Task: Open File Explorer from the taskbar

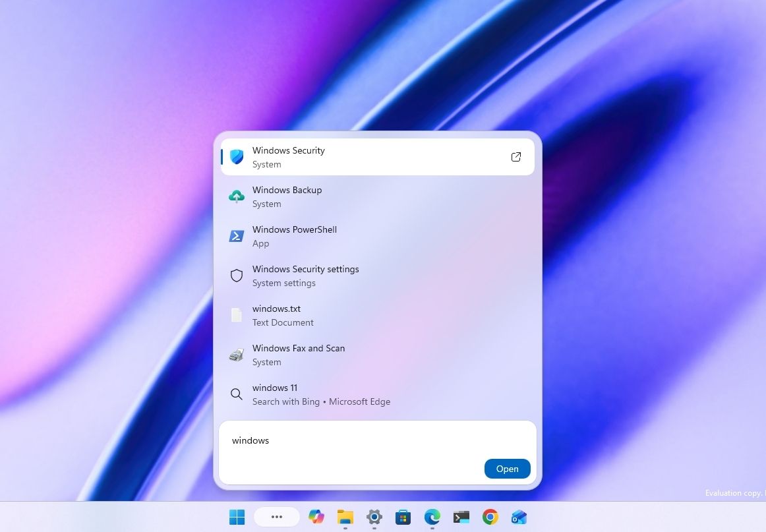Action: point(345,517)
